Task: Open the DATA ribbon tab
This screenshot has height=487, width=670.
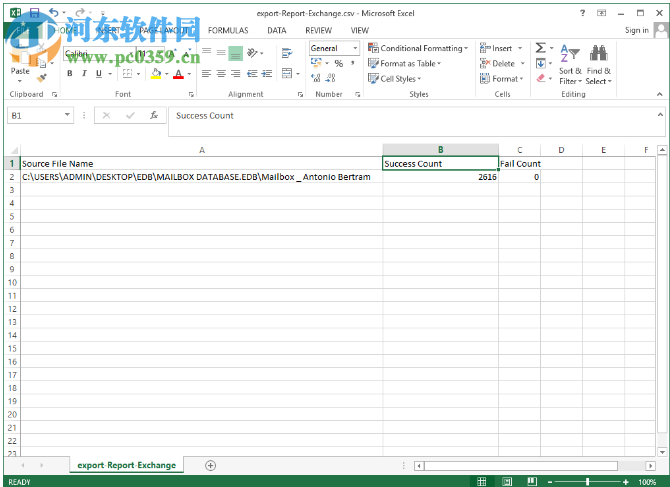Action: coord(276,31)
